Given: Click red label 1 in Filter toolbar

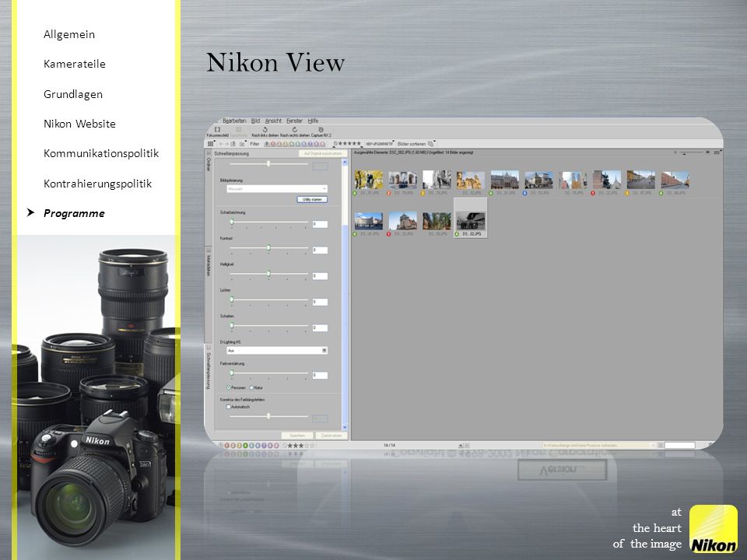Looking at the screenshot, I should [273, 143].
